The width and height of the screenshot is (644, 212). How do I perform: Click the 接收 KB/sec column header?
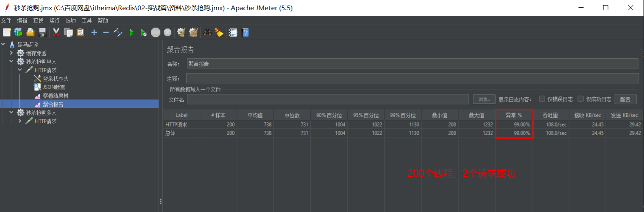coord(587,115)
